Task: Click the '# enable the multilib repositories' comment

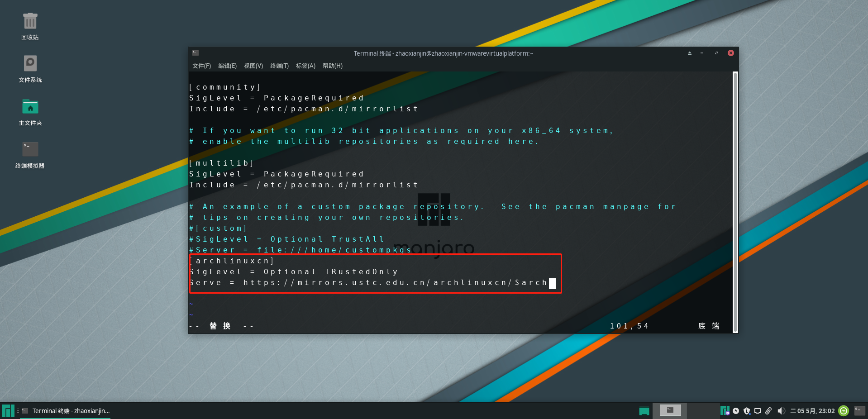Action: tap(364, 141)
